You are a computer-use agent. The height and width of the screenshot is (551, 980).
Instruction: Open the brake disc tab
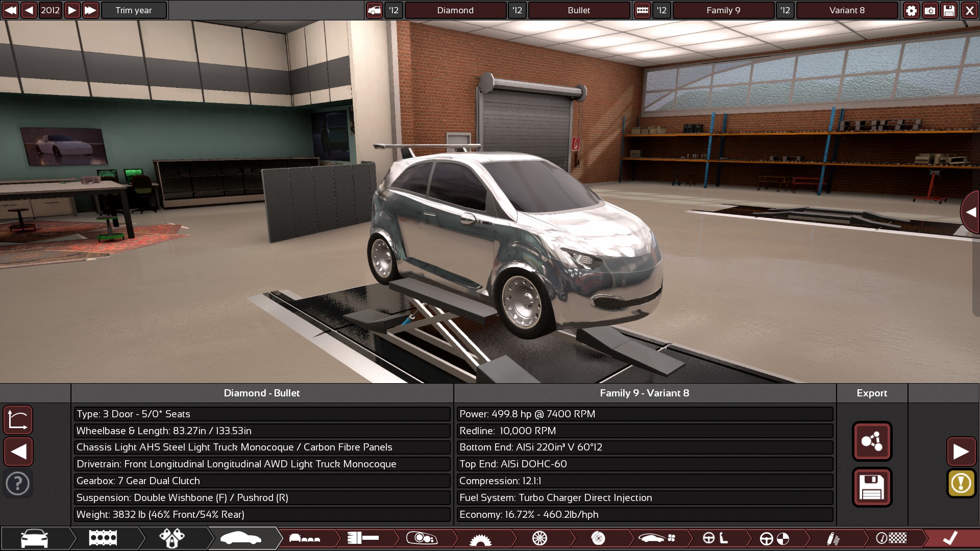pyautogui.click(x=598, y=538)
